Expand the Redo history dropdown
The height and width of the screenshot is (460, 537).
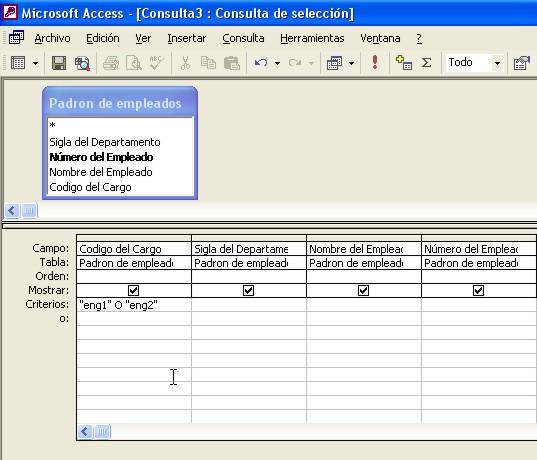311,63
